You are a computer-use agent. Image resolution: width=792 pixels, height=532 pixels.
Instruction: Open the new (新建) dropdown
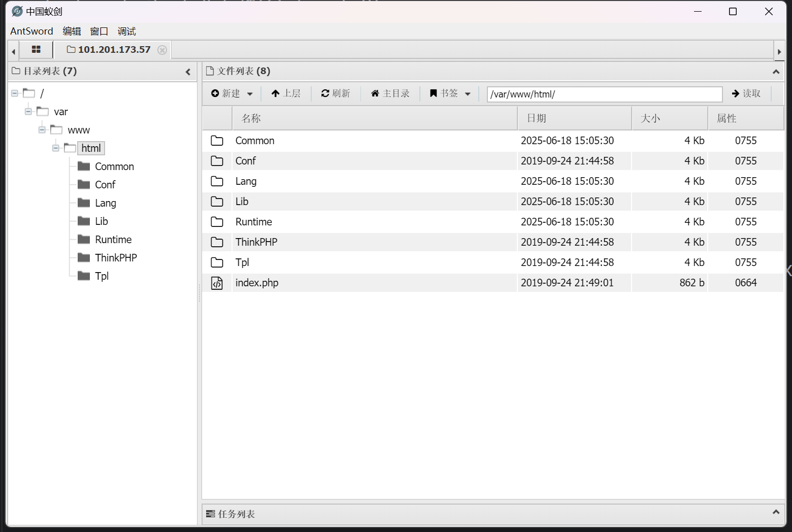232,93
